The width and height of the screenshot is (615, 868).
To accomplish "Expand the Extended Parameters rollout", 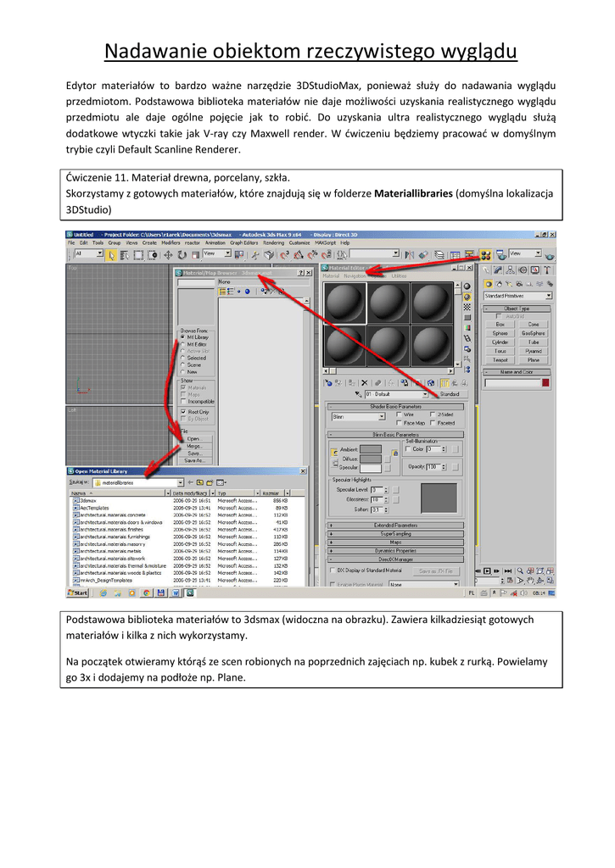I will coord(395,526).
